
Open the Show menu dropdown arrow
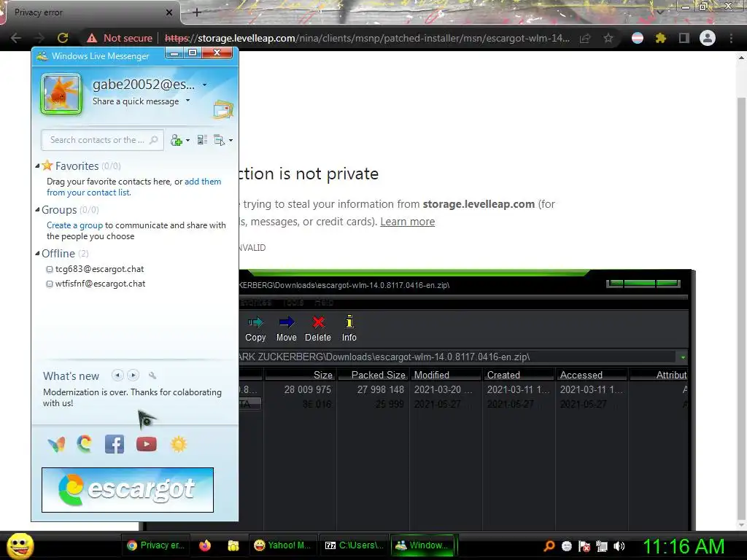(x=231, y=141)
